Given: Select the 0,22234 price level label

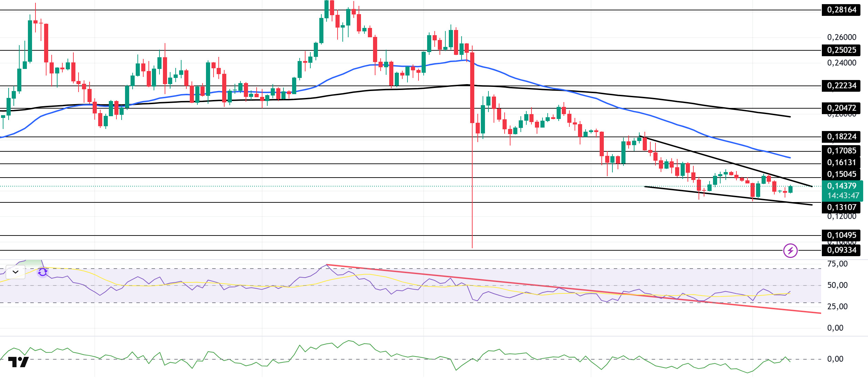Looking at the screenshot, I should coord(841,86).
